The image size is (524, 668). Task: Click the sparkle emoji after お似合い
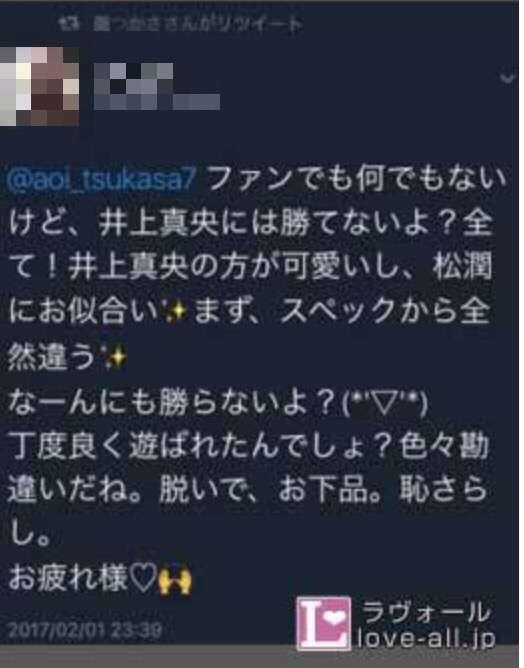tap(176, 310)
